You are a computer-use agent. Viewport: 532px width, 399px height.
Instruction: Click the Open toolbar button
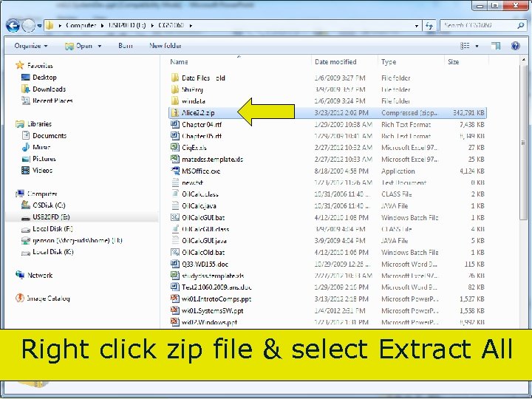(x=79, y=46)
